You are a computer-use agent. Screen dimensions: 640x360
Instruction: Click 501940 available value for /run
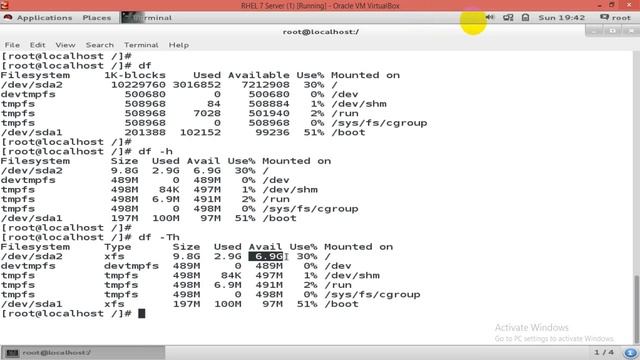(269, 113)
